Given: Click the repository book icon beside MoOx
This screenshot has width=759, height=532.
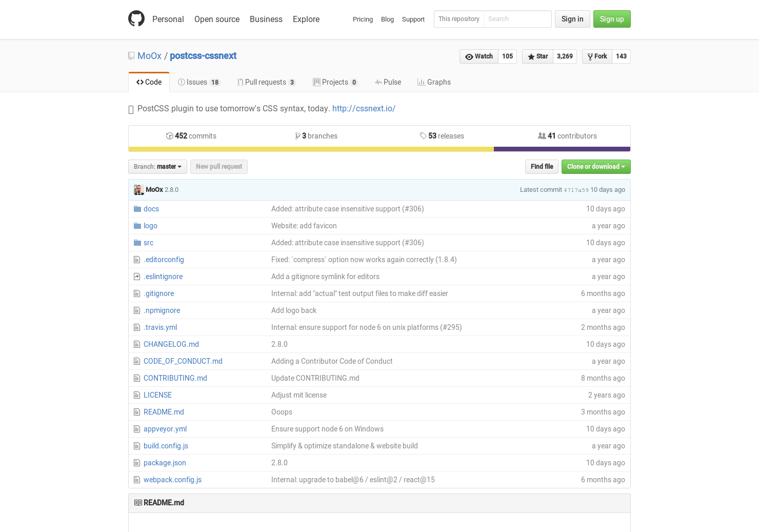Looking at the screenshot, I should click(131, 56).
